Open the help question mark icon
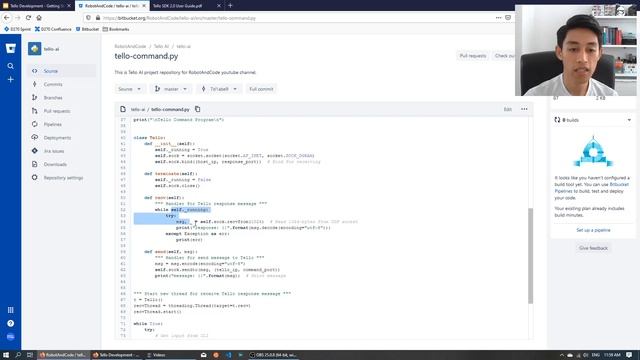 click(11, 323)
